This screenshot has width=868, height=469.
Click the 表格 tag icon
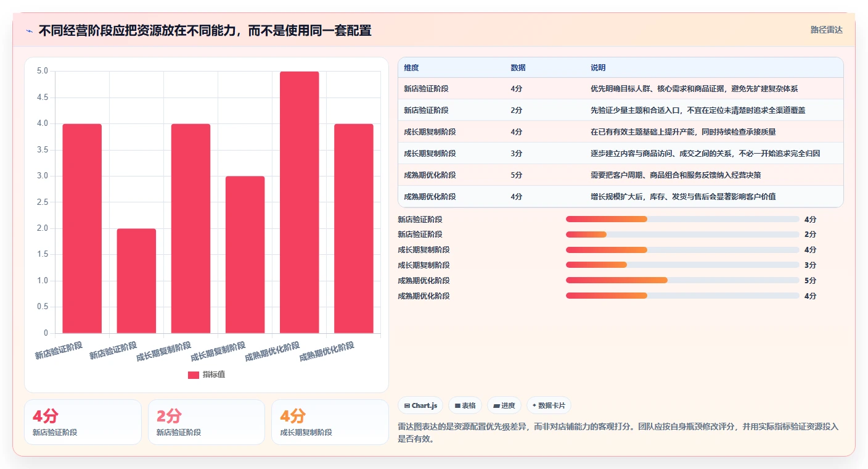457,406
